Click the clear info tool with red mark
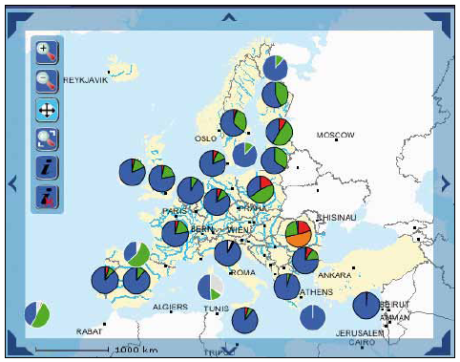Image resolution: width=460 pixels, height=362 pixels. 47,197
